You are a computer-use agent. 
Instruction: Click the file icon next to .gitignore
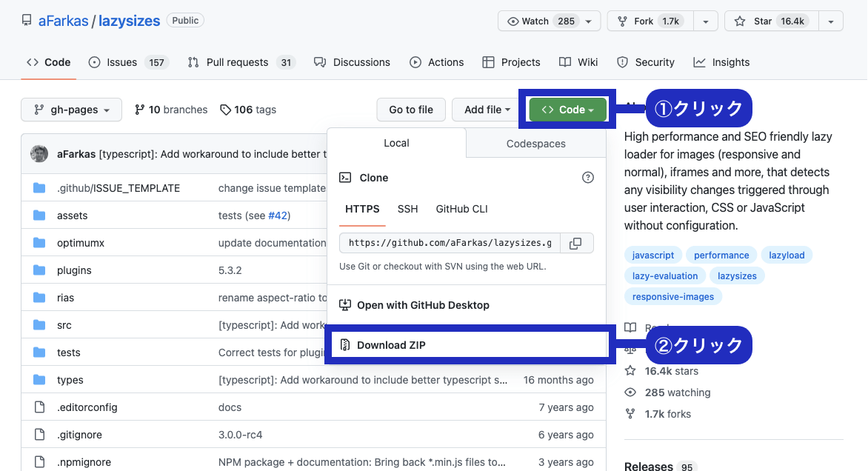click(39, 435)
